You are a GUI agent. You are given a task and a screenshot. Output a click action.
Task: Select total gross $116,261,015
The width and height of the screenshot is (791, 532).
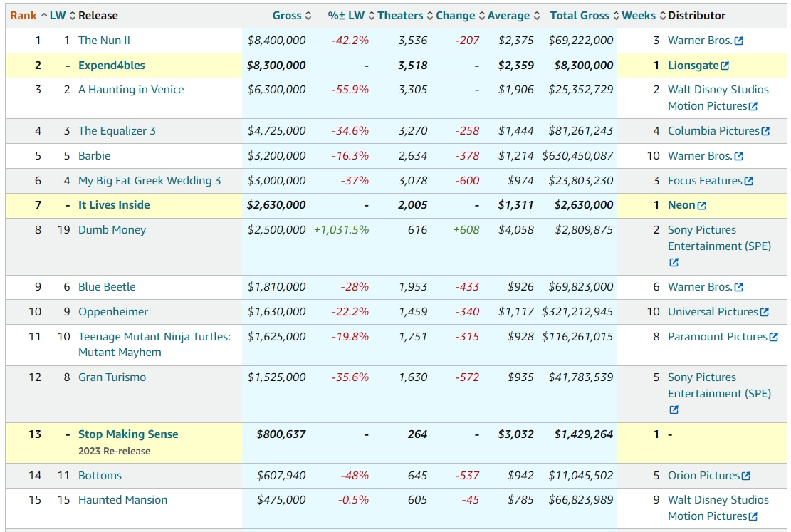point(577,336)
